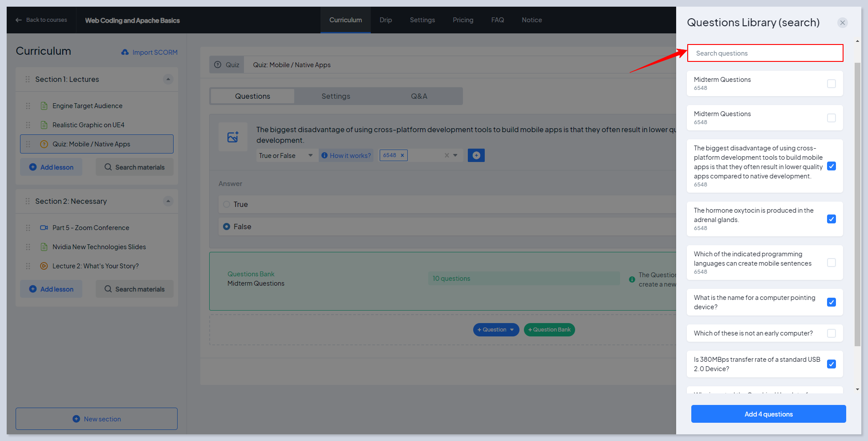Click drag handle for Engine Target Audience lesson

[x=28, y=106]
